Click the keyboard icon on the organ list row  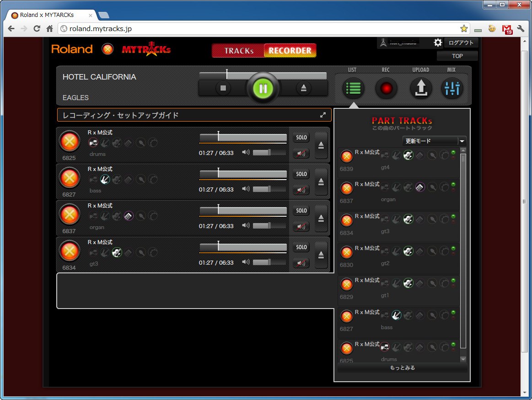point(420,187)
